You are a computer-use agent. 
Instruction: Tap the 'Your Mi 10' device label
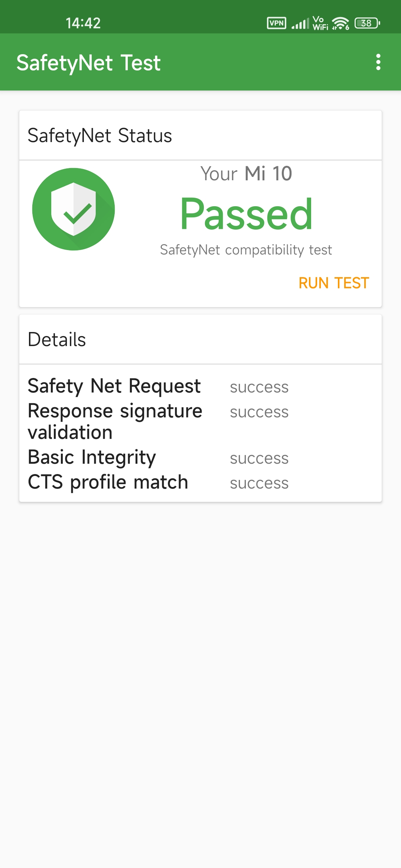click(x=246, y=174)
